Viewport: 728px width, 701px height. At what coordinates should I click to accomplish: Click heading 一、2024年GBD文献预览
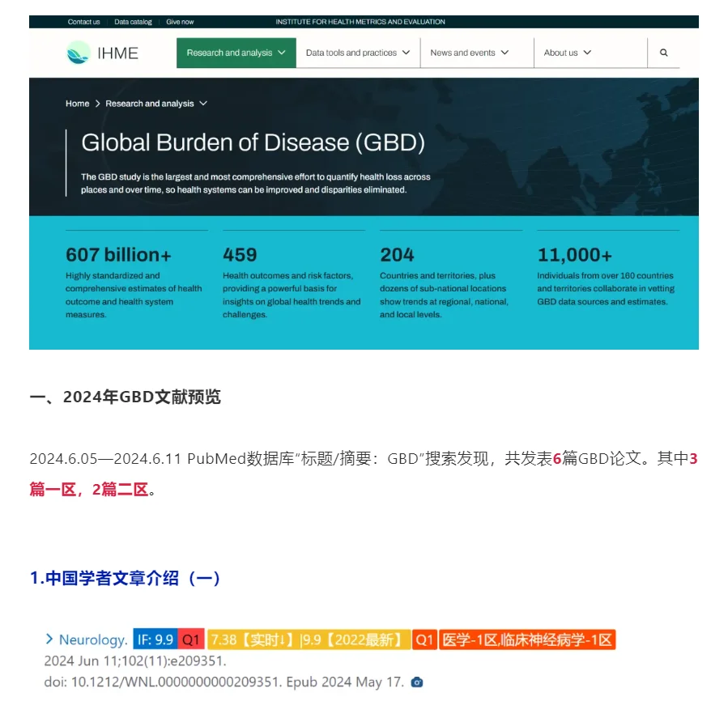tap(125, 397)
